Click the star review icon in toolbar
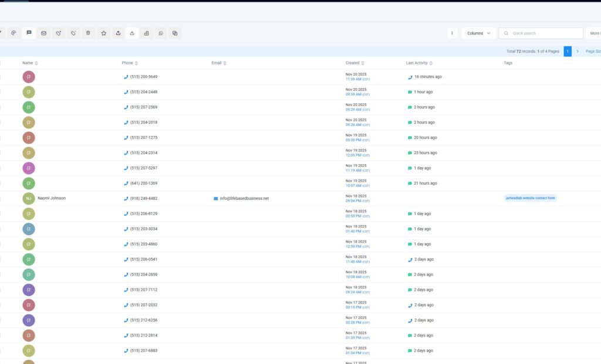Viewport: 601px width, 364px height. click(103, 33)
